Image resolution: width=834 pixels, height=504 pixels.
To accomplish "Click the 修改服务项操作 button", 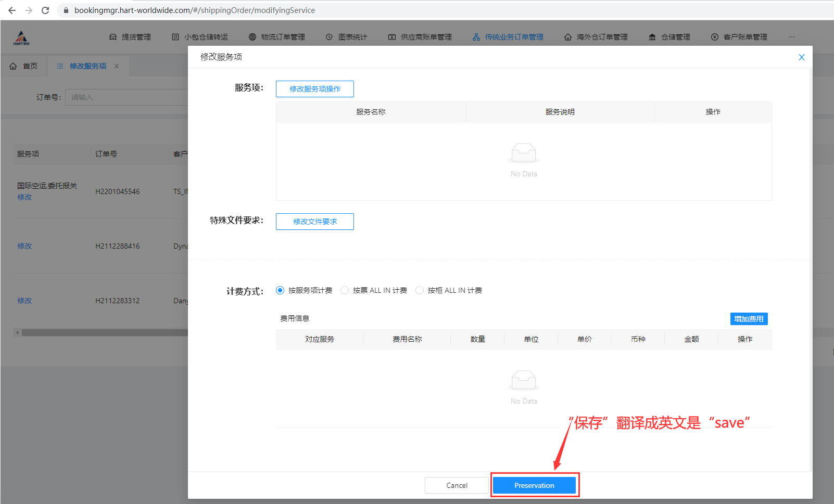I will click(x=314, y=89).
